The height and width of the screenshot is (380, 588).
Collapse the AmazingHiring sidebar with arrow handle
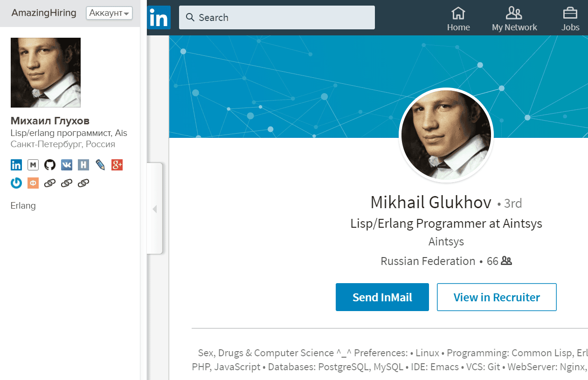click(x=155, y=209)
